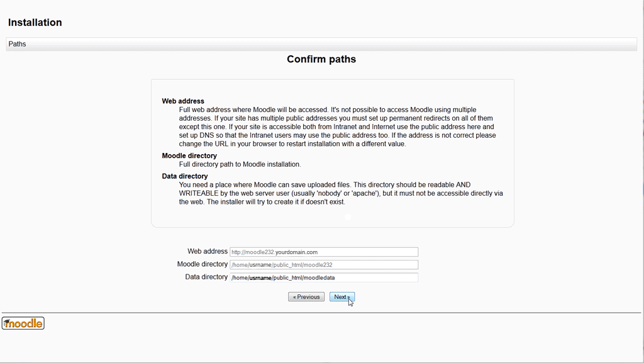Click the horizontal divider above the Moodle logo

coord(321,313)
